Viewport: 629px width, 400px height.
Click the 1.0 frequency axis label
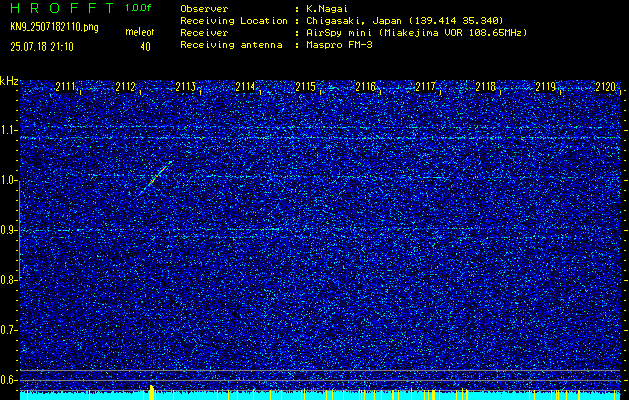(9, 181)
